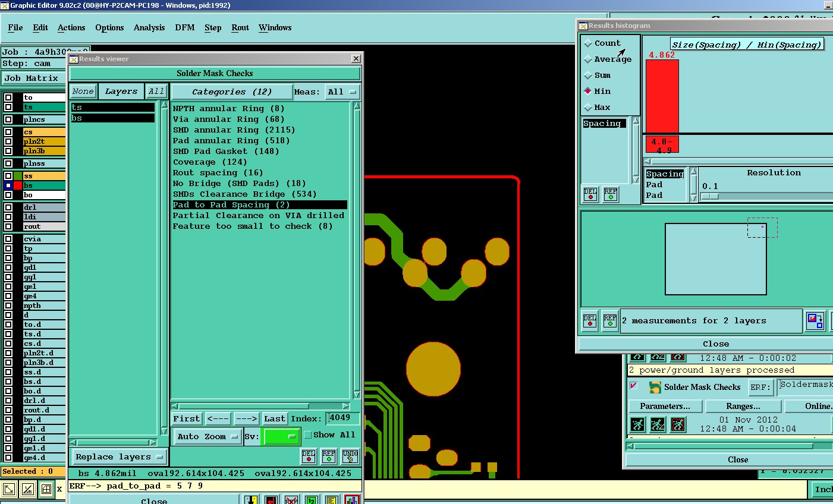Viewport: 833px width, 504px height.
Task: Click grid tool icon at bottom left
Action: [x=46, y=489]
